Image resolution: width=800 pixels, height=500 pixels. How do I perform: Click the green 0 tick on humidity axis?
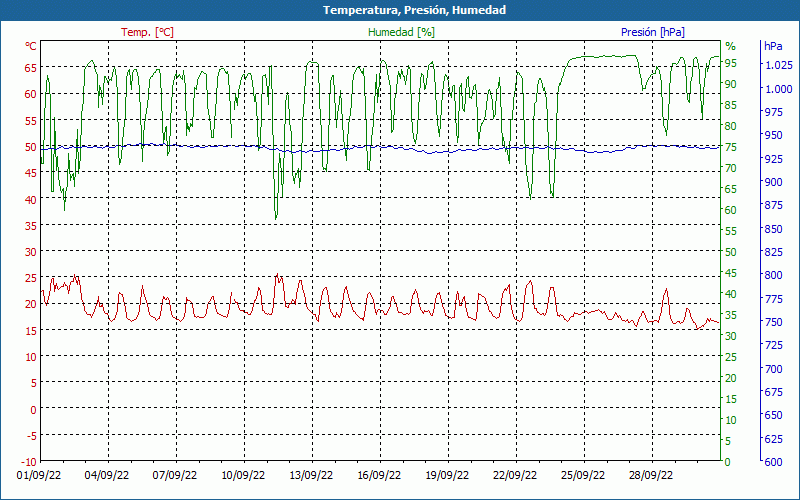coord(728,462)
